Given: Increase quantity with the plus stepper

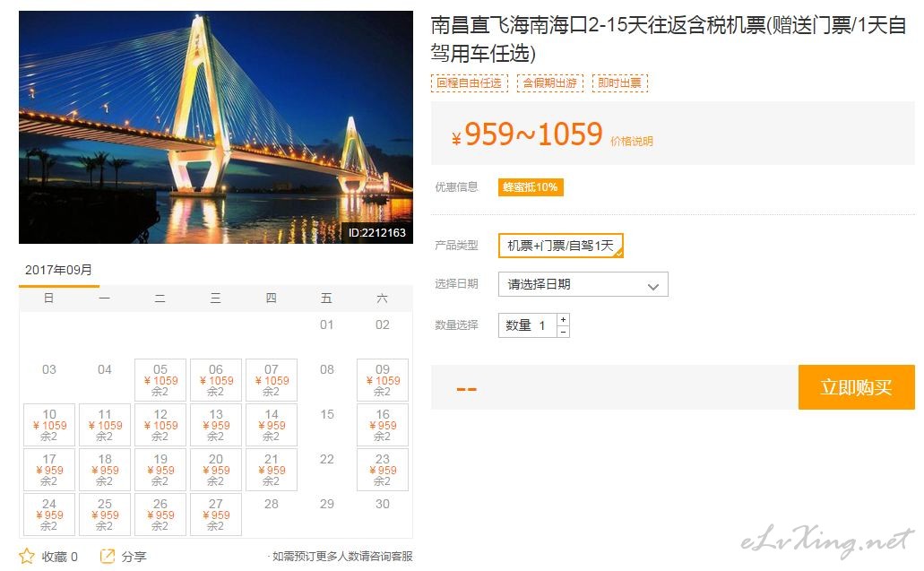Looking at the screenshot, I should (564, 319).
